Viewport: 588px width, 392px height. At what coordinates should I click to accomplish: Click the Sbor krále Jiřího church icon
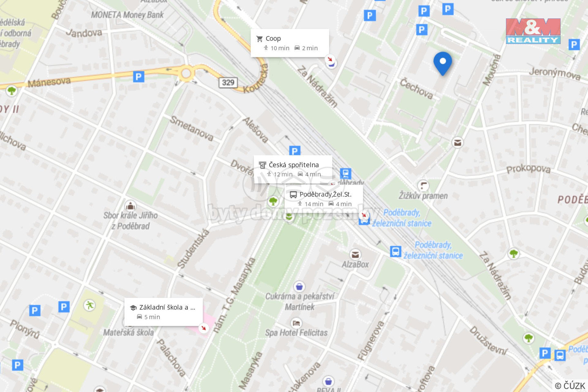click(x=130, y=205)
